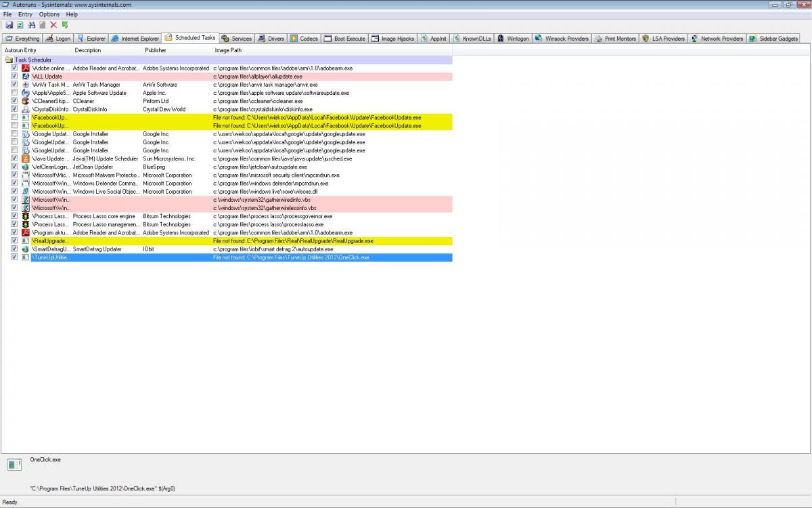Open the Codecs tab
812x508 pixels.
pos(304,39)
